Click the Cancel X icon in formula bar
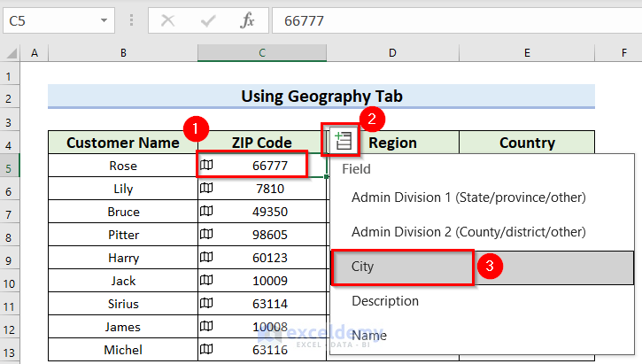The height and width of the screenshot is (364, 642). [168, 20]
